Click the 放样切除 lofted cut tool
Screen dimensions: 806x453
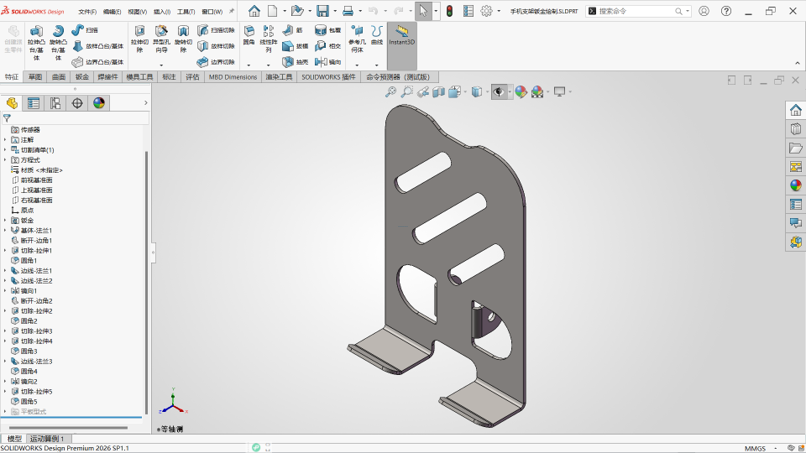216,46
